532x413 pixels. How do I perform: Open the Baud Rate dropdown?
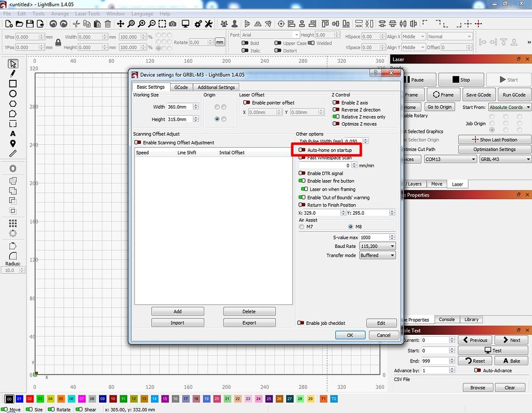pyautogui.click(x=377, y=246)
